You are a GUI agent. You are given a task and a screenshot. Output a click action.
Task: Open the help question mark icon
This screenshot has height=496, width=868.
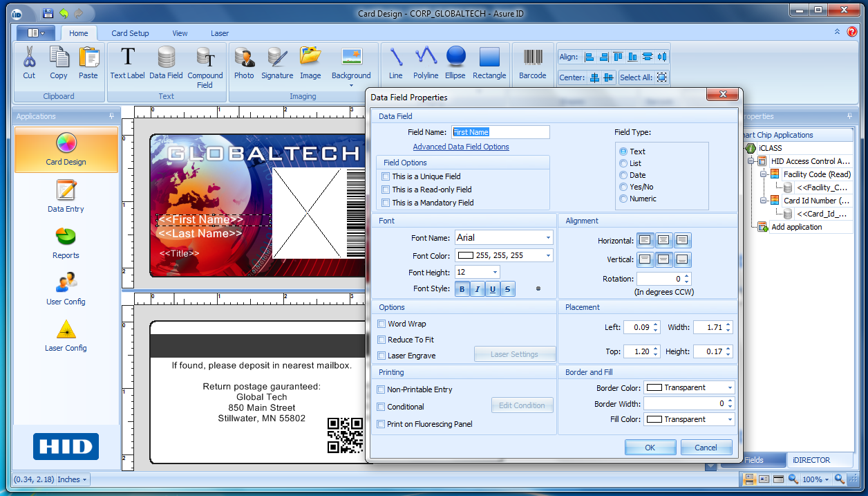tap(851, 32)
